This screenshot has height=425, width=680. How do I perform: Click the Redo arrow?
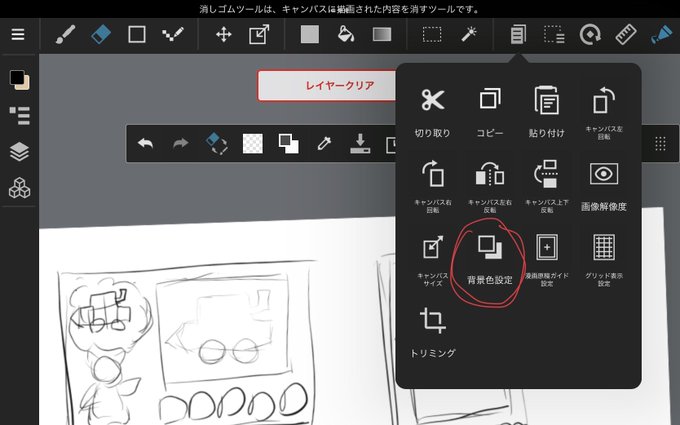click(181, 143)
